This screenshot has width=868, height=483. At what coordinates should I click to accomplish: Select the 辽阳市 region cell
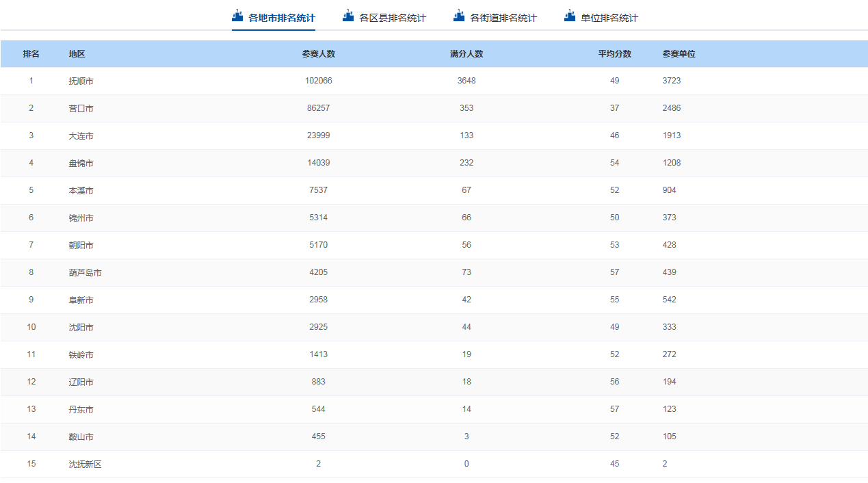[81, 382]
